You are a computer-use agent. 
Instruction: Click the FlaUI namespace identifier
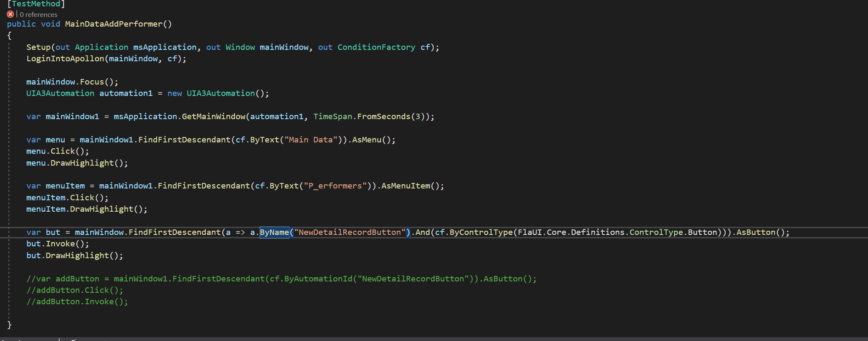[x=530, y=232]
